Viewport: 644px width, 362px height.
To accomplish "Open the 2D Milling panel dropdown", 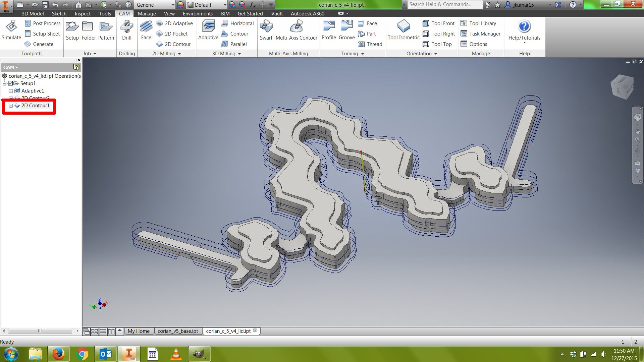I will (179, 54).
